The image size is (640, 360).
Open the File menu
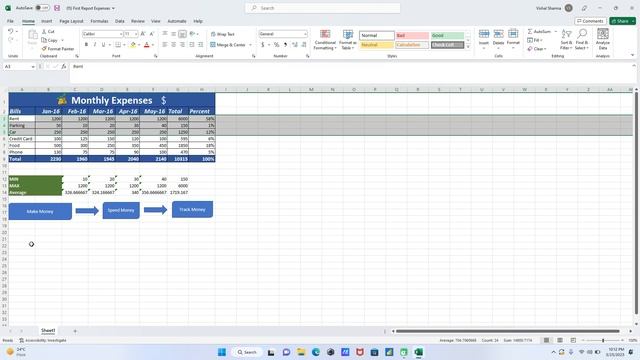point(10,21)
